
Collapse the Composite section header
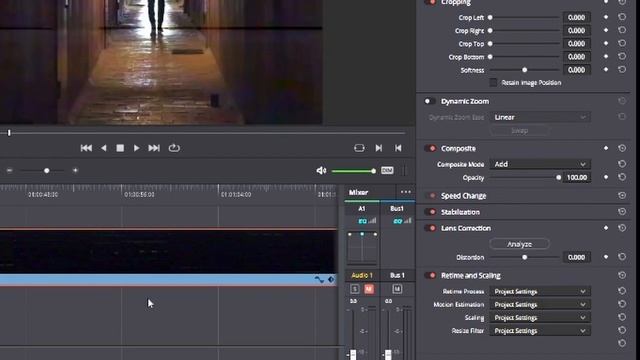[458, 149]
